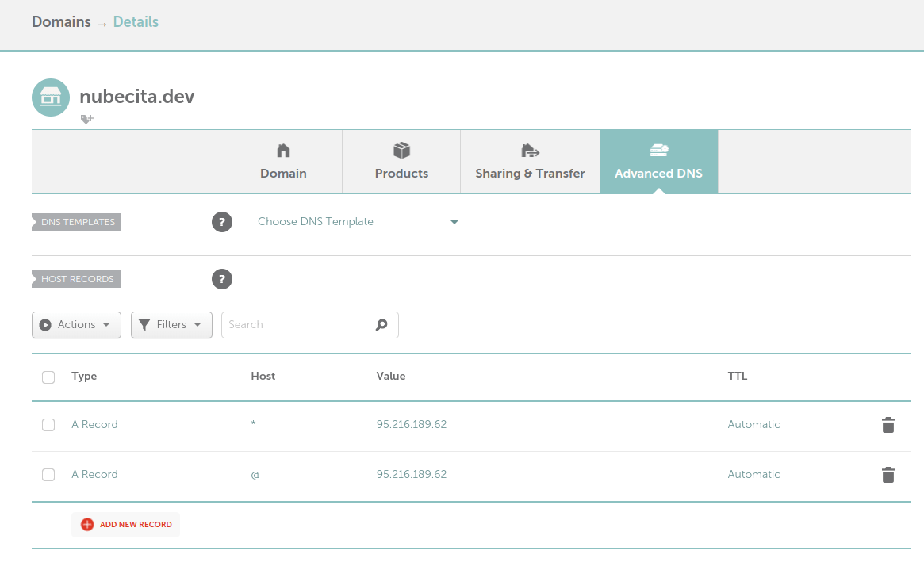Click the red plus icon for new record
Screen dimensions: 924x566
pos(87,524)
